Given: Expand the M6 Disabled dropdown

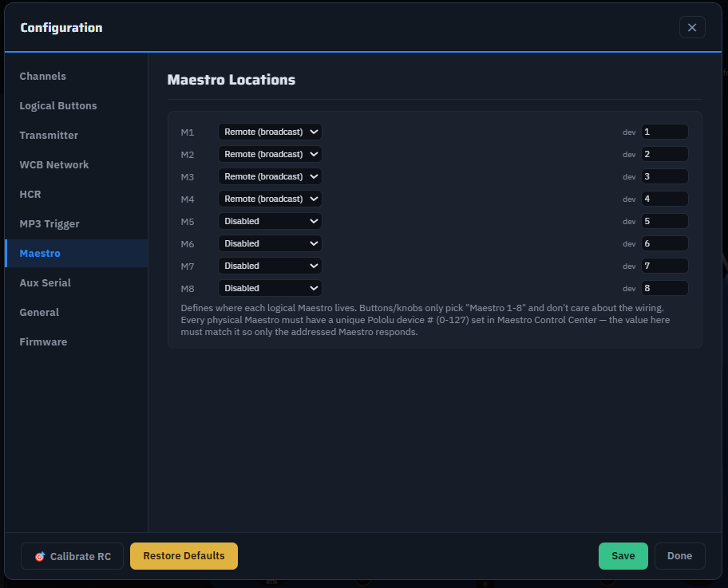Looking at the screenshot, I should [x=271, y=243].
